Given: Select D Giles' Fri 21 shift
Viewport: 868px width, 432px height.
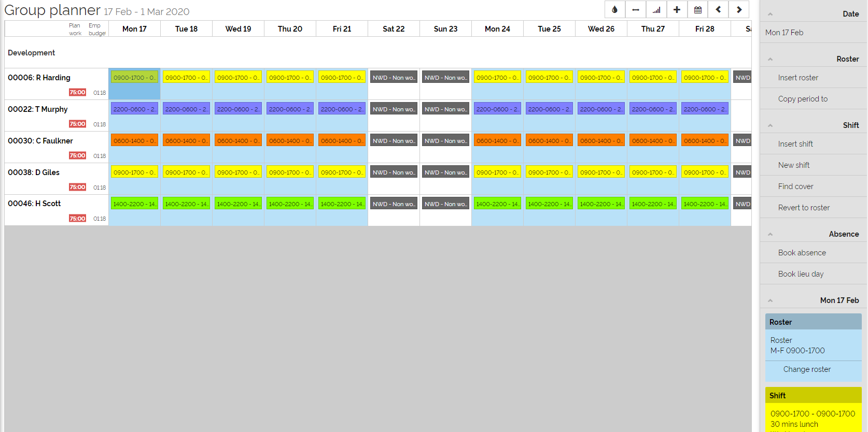Looking at the screenshot, I should pos(342,172).
